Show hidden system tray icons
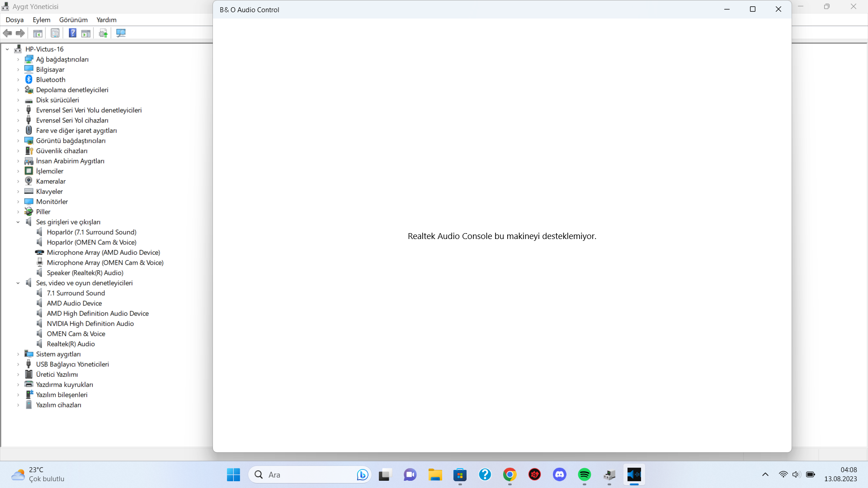868x488 pixels. pyautogui.click(x=765, y=474)
